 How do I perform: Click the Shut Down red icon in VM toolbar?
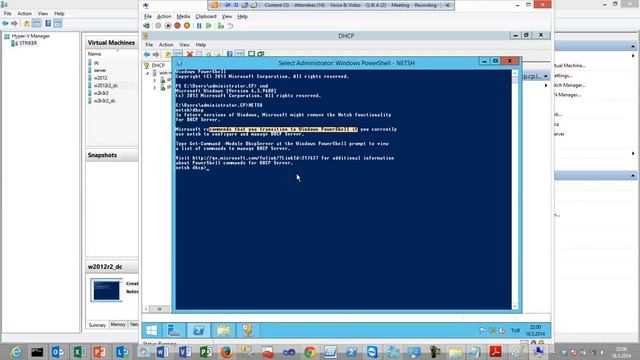tap(177, 26)
